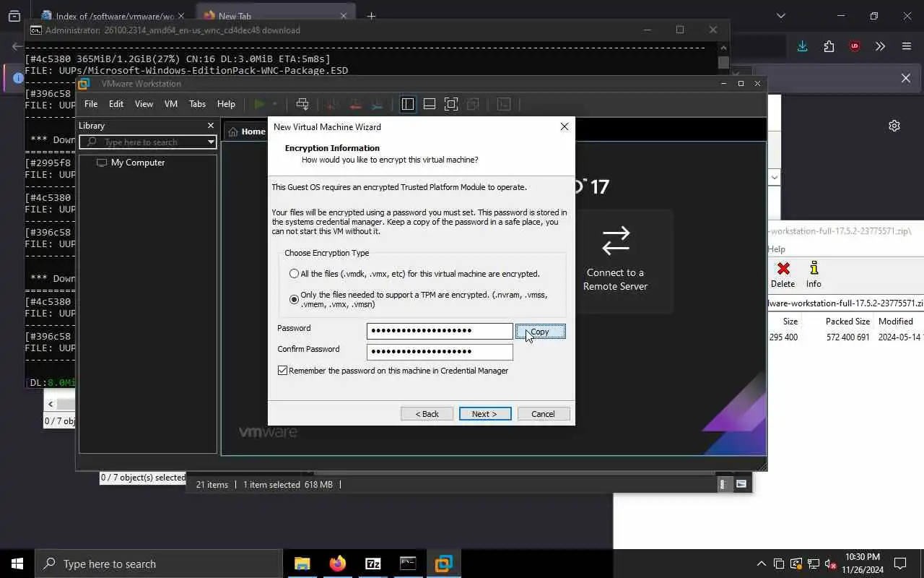Image resolution: width=924 pixels, height=578 pixels.
Task: Toggle the Show Library sidebar icon
Action: (x=408, y=104)
